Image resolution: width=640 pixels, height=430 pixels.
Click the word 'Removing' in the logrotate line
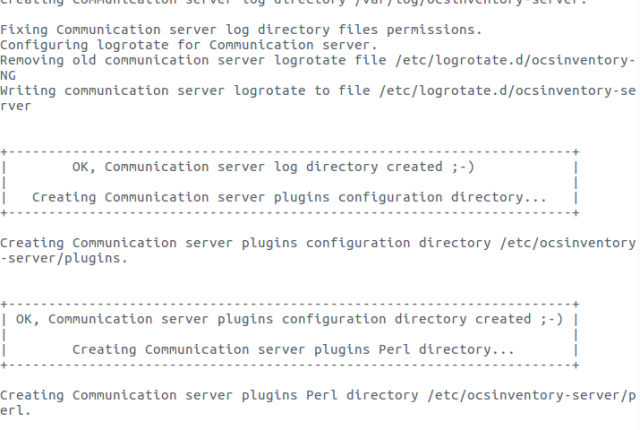point(32,60)
